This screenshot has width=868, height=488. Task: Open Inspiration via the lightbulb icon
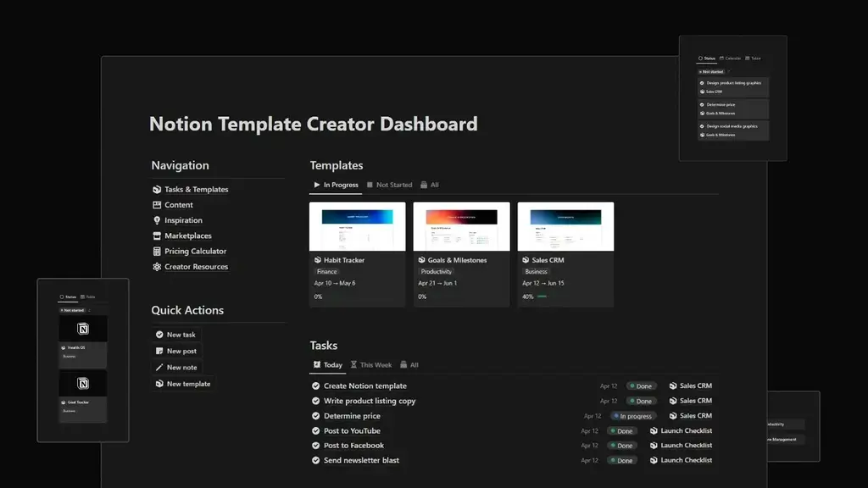click(155, 219)
